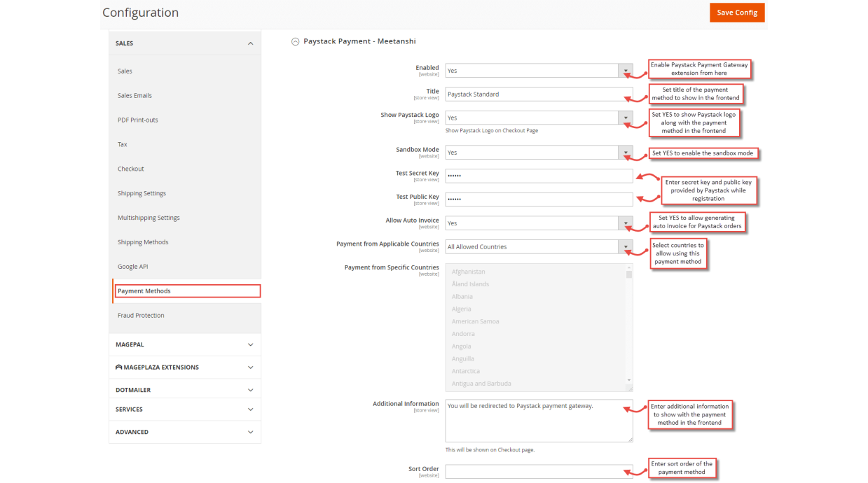Open Google API settings
Image resolution: width=868 pixels, height=483 pixels.
point(132,267)
